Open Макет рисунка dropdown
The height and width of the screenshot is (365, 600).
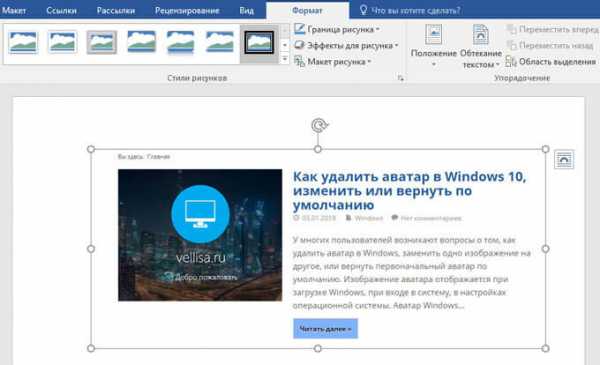[333, 62]
